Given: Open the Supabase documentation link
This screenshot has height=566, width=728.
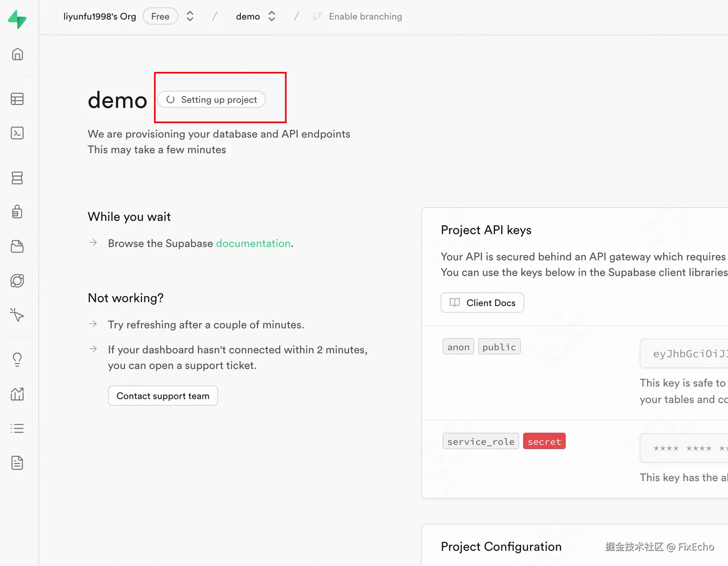Looking at the screenshot, I should click(x=253, y=244).
